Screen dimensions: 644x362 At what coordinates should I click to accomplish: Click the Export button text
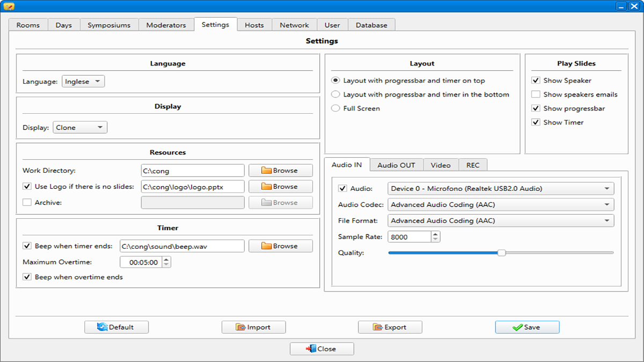tap(396, 327)
